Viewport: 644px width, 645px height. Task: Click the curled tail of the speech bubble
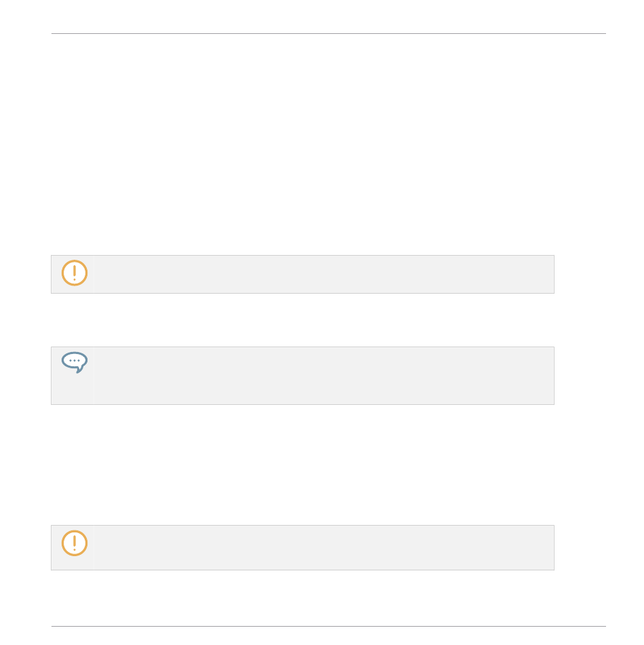(80, 370)
